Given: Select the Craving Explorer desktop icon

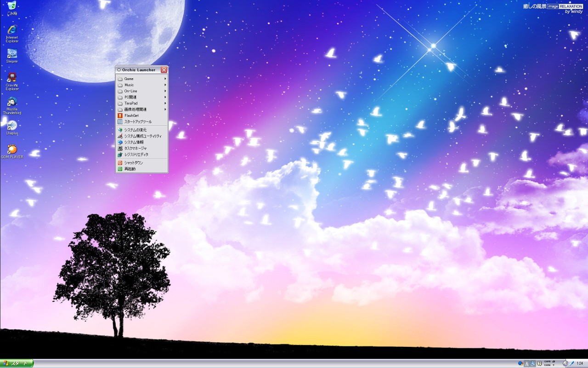Looking at the screenshot, I should pyautogui.click(x=12, y=81).
